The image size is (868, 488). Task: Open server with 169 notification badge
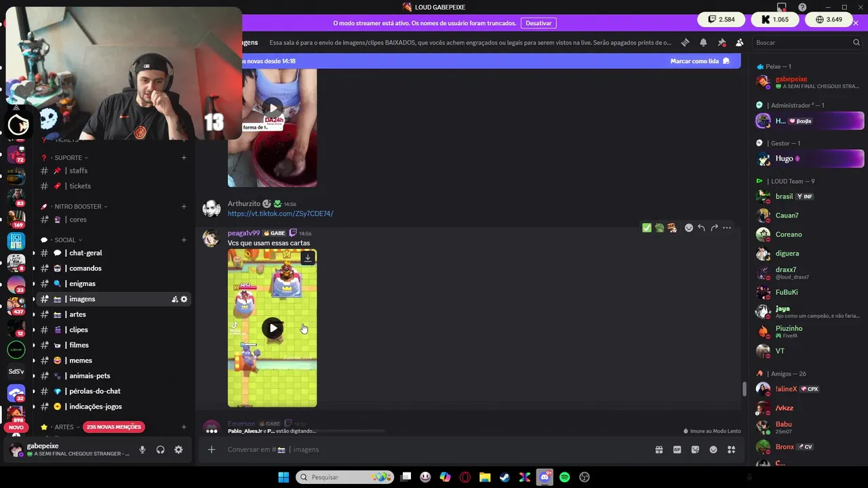[x=16, y=218]
